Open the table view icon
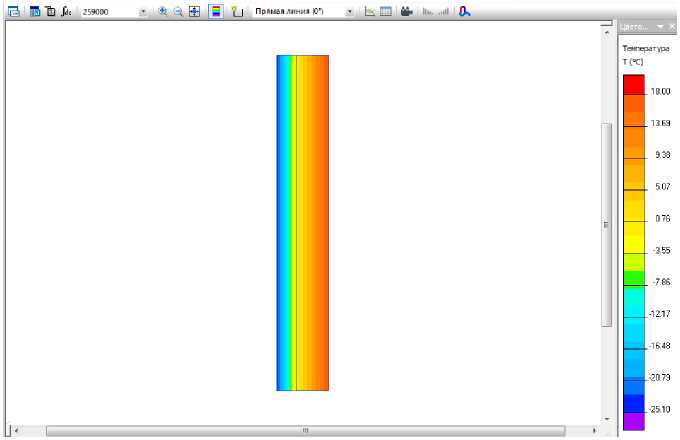Viewport: 680px width, 440px height. (386, 12)
